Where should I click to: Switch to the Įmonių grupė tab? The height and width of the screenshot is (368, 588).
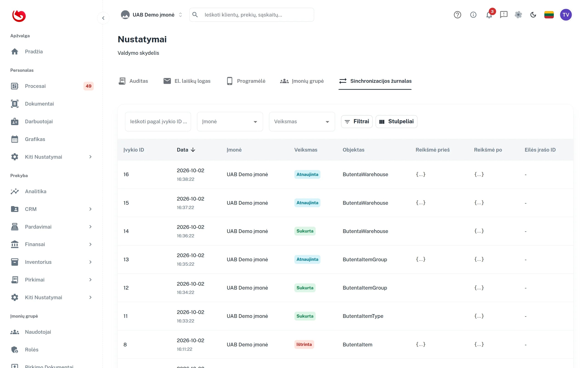[x=302, y=81]
